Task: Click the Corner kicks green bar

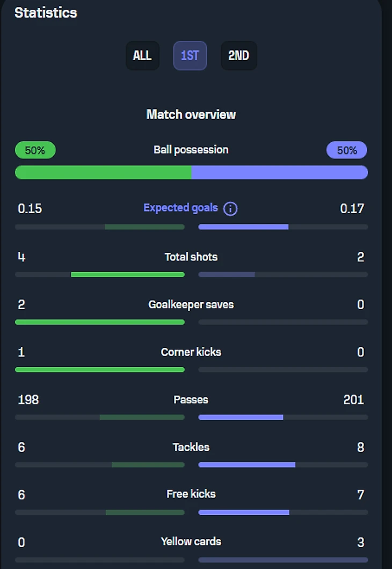Action: (x=100, y=369)
